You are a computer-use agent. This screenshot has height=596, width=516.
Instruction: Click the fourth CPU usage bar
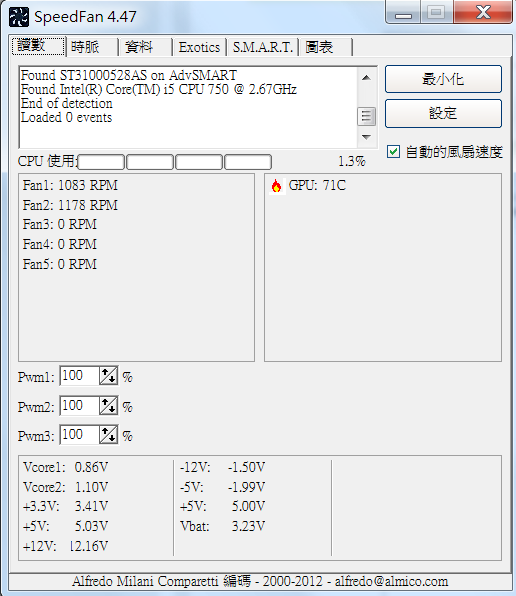coord(248,162)
